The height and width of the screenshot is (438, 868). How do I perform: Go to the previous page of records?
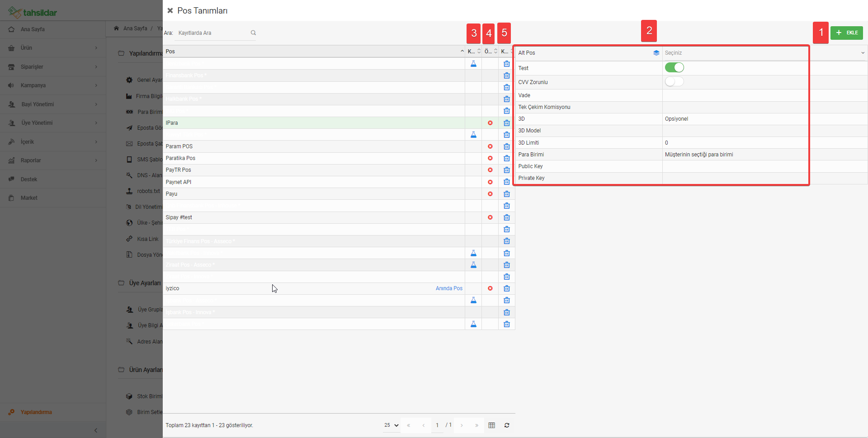[x=424, y=425]
